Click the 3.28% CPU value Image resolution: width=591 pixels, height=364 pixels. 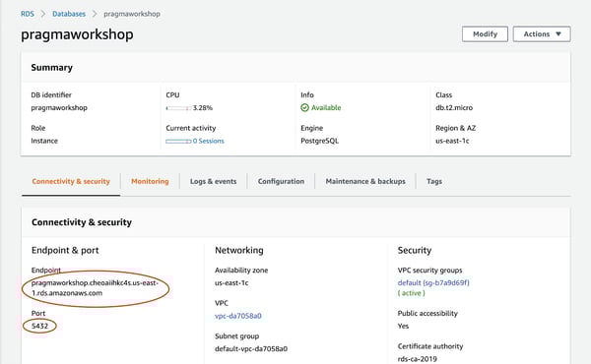click(x=203, y=108)
